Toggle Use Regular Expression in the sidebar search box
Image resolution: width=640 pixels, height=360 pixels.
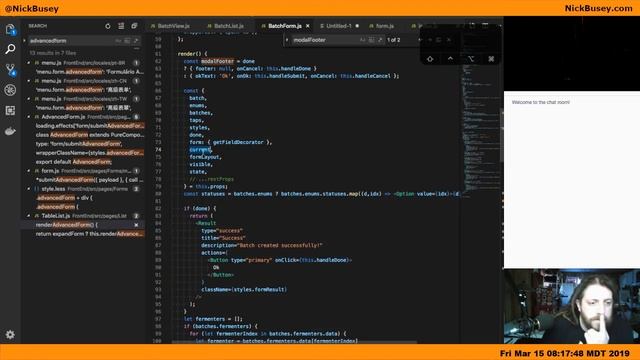[x=136, y=41]
